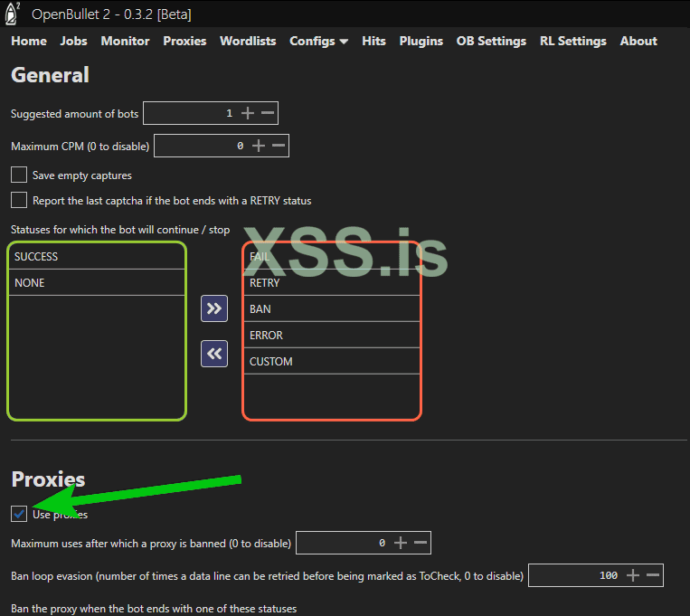Select BAN in the stop statuses list
This screenshot has height=616, width=690.
(332, 308)
